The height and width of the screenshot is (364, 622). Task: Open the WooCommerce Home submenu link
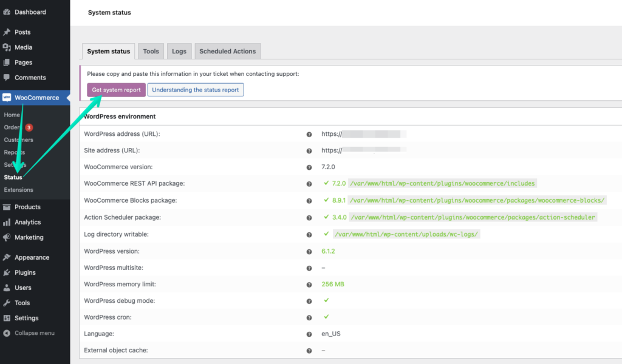pos(12,115)
